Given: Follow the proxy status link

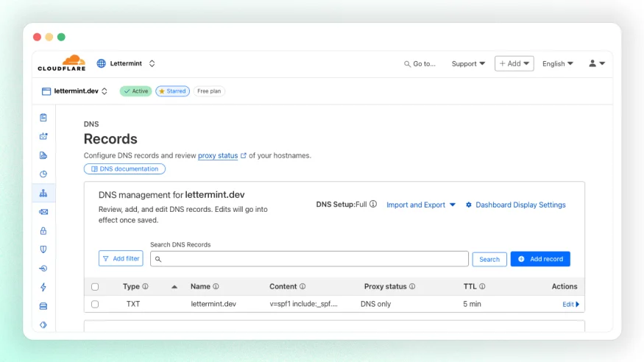Looking at the screenshot, I should [x=218, y=155].
